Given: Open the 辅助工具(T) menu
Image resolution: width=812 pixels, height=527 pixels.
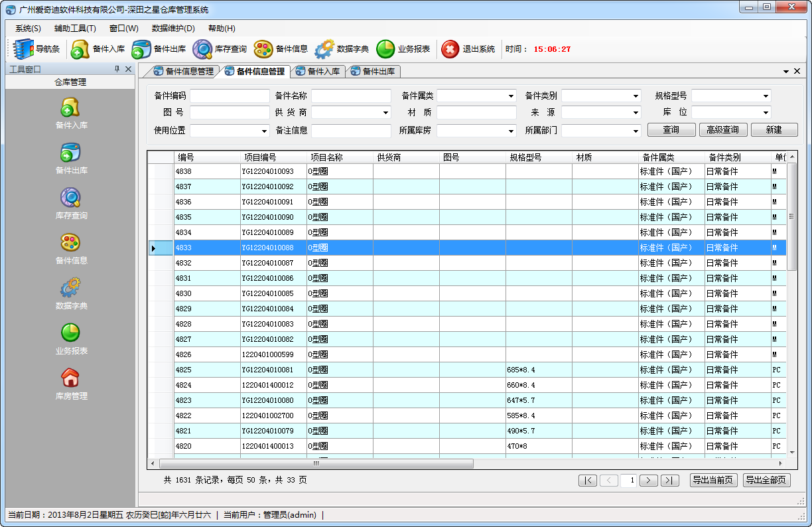Looking at the screenshot, I should 75,29.
